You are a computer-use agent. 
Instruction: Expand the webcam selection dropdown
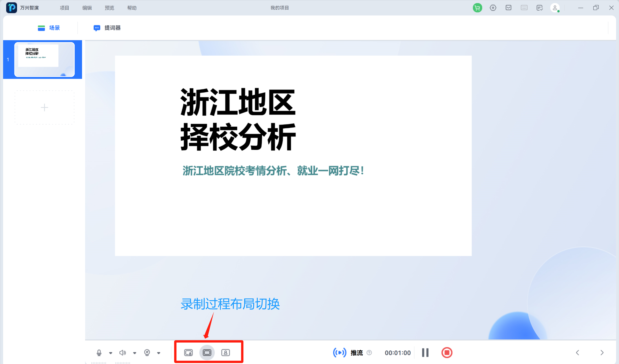point(159,353)
